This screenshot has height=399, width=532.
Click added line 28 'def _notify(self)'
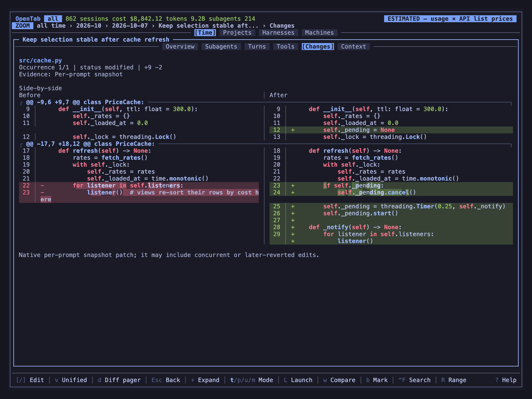(391, 227)
